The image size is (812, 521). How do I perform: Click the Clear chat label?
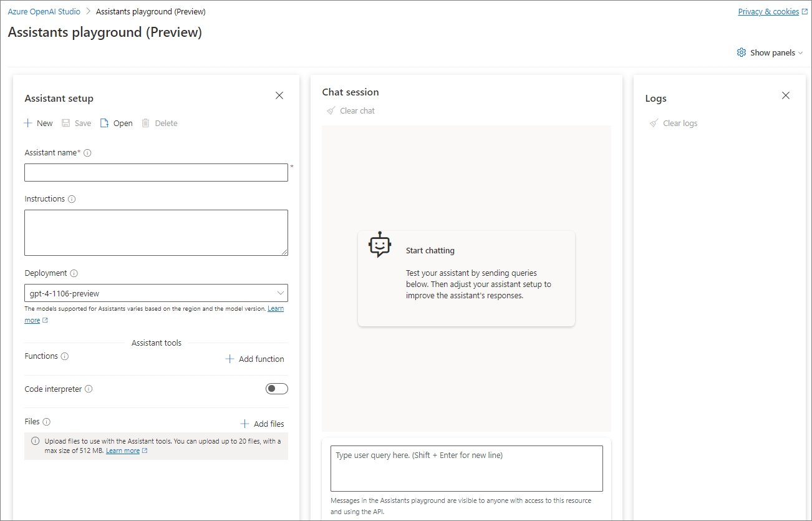(357, 110)
